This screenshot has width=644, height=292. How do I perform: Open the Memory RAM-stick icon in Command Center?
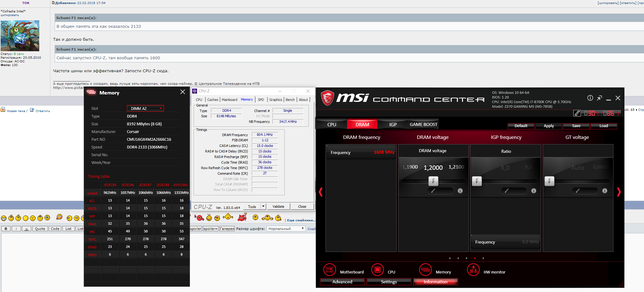point(425,270)
